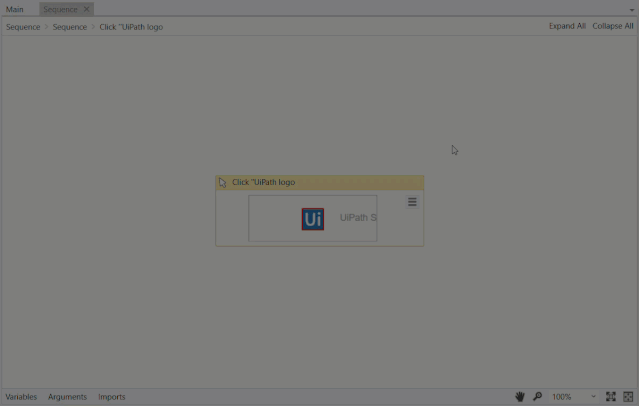The width and height of the screenshot is (639, 406).
Task: Click Collapse All
Action: (x=613, y=26)
